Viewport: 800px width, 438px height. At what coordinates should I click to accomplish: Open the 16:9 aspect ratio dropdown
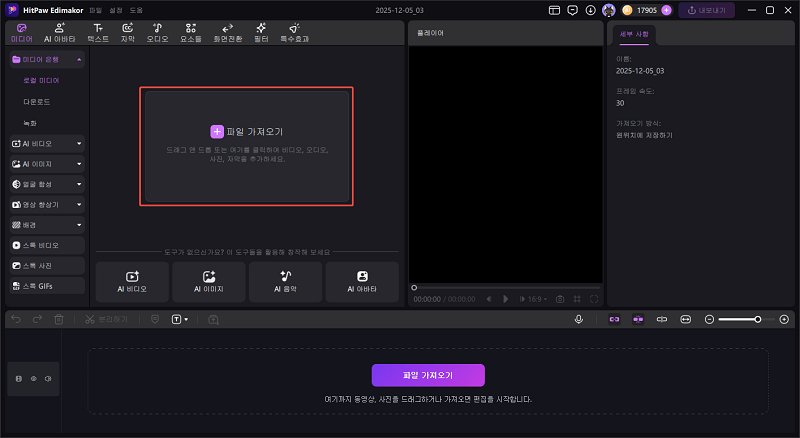coord(537,299)
